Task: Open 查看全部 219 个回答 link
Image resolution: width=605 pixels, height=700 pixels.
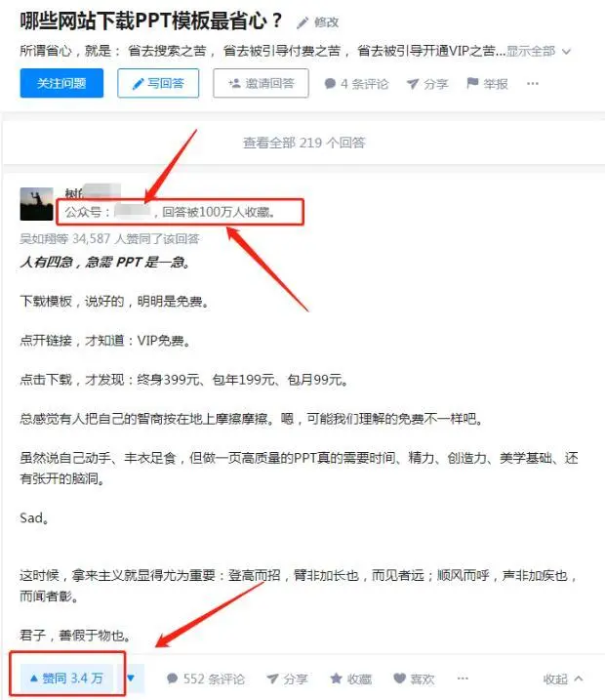Action: [304, 143]
